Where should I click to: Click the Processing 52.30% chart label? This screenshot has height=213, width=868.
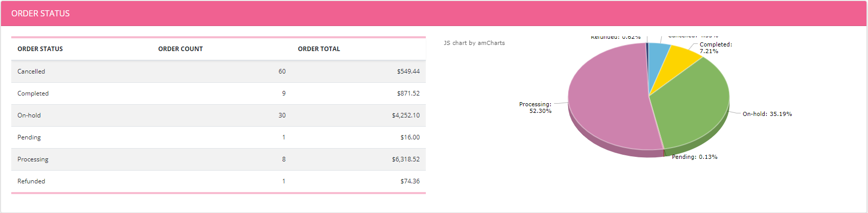pyautogui.click(x=535, y=107)
